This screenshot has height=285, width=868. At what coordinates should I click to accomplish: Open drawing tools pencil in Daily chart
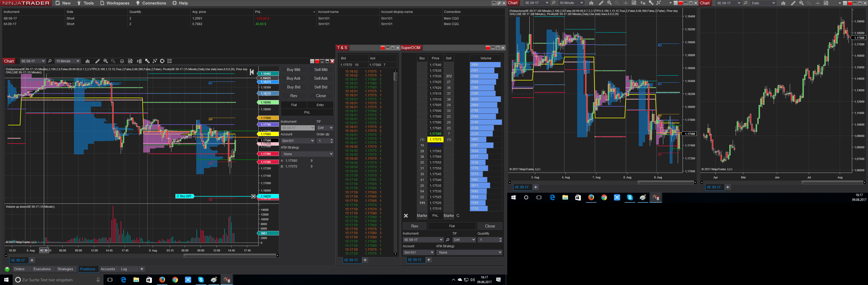pos(793,3)
